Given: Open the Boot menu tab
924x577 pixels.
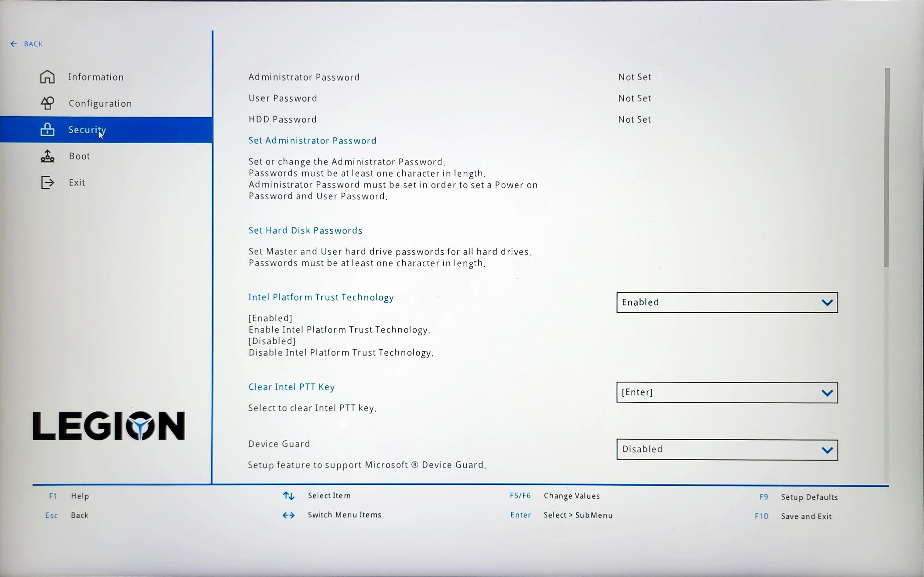Looking at the screenshot, I should click(79, 156).
